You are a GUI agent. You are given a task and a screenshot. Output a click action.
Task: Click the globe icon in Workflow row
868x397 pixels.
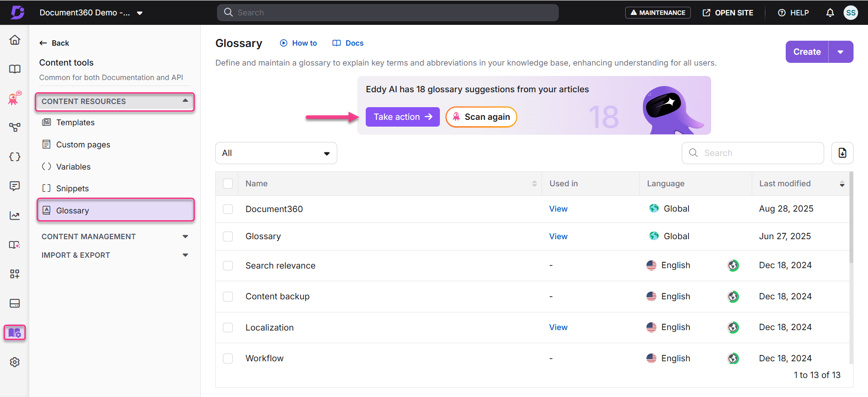(733, 359)
